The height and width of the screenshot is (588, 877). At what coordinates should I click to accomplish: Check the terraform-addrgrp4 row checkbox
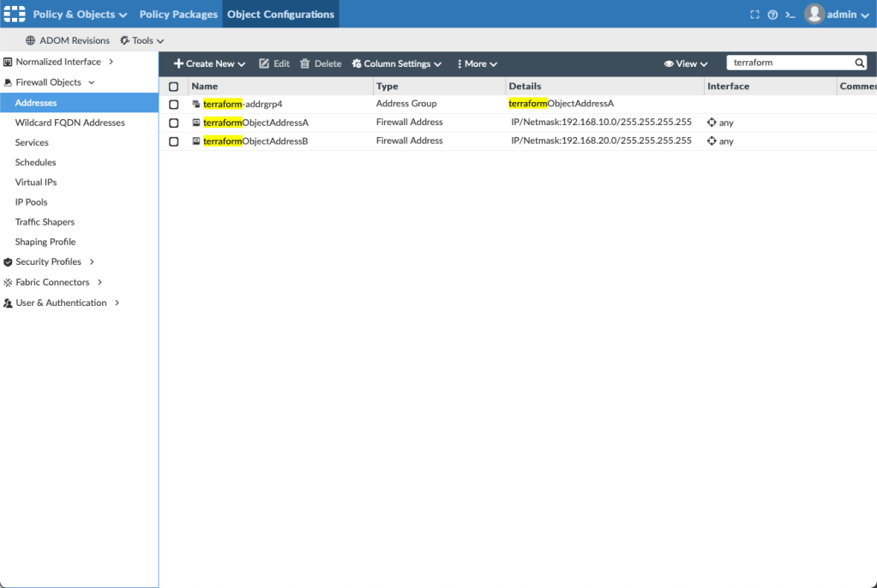pyautogui.click(x=174, y=105)
